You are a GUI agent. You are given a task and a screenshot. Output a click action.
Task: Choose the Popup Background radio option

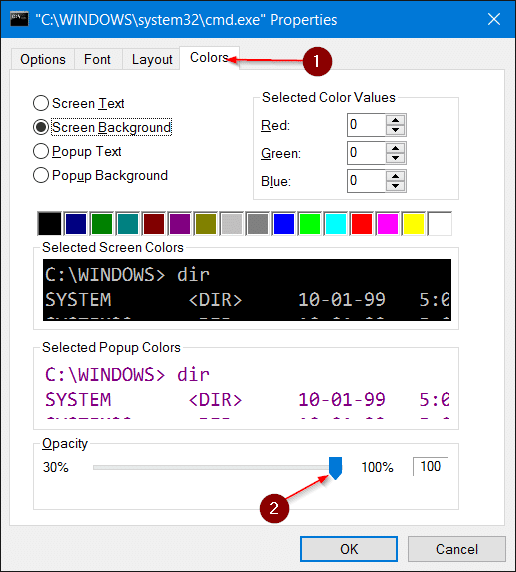click(x=100, y=175)
